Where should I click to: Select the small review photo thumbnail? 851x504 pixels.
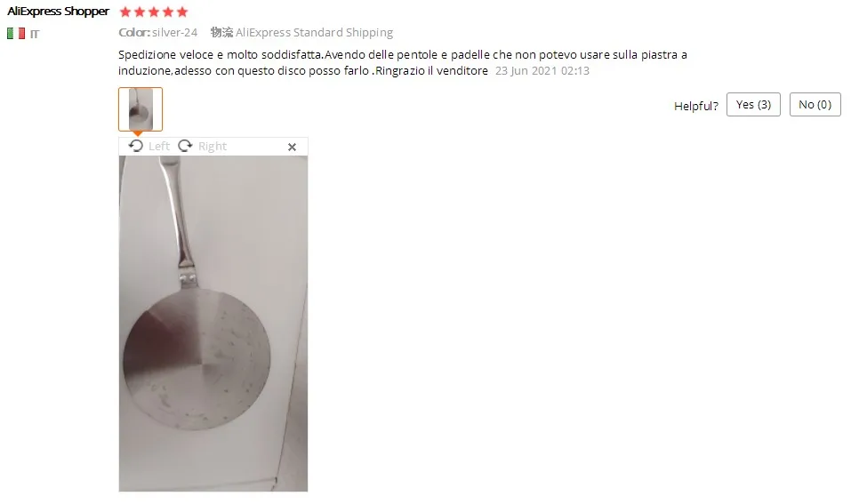tap(140, 109)
